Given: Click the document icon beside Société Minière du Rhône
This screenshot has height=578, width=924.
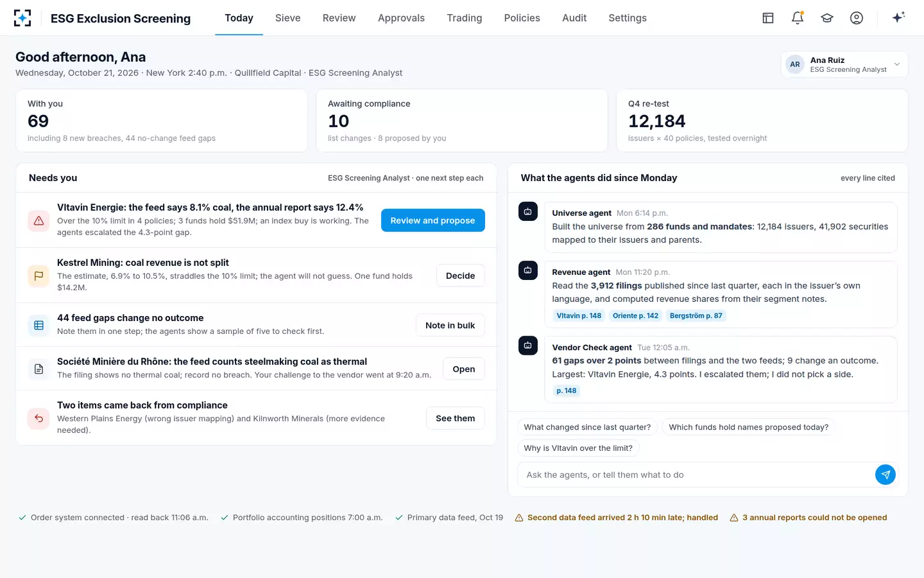Looking at the screenshot, I should tap(38, 369).
